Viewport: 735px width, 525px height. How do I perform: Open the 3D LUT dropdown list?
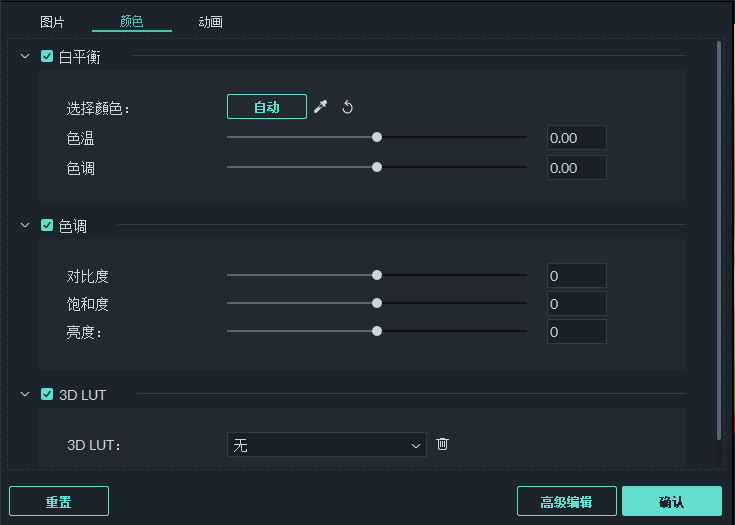(327, 445)
